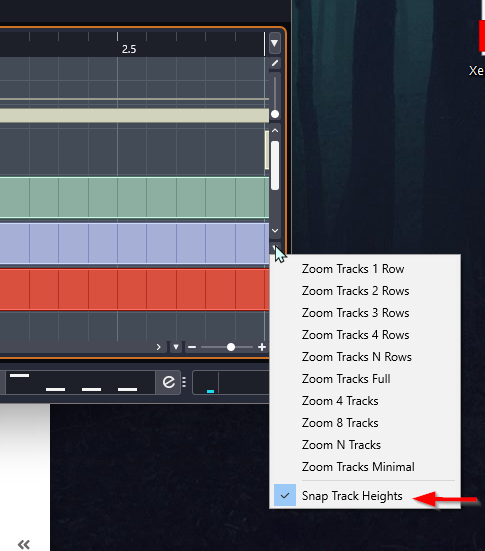Select the beige event bar on the track

(x=134, y=116)
